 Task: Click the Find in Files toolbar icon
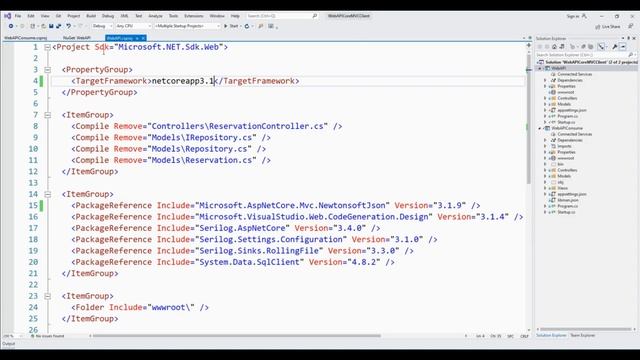coord(261,26)
